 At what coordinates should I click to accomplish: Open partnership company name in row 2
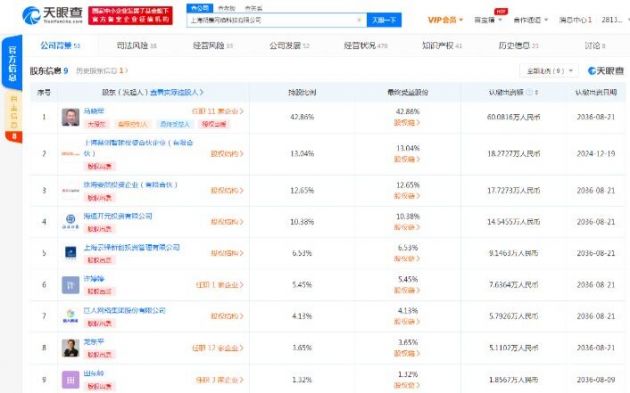(139, 147)
